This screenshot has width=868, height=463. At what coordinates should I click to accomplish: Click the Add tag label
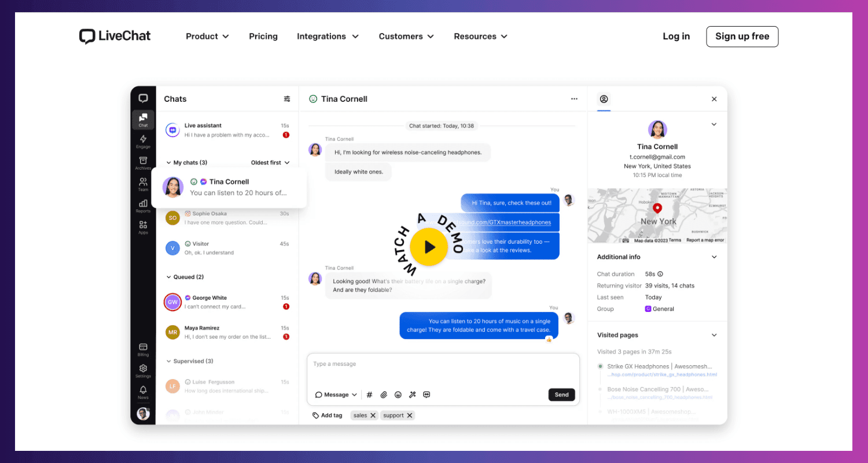click(332, 416)
